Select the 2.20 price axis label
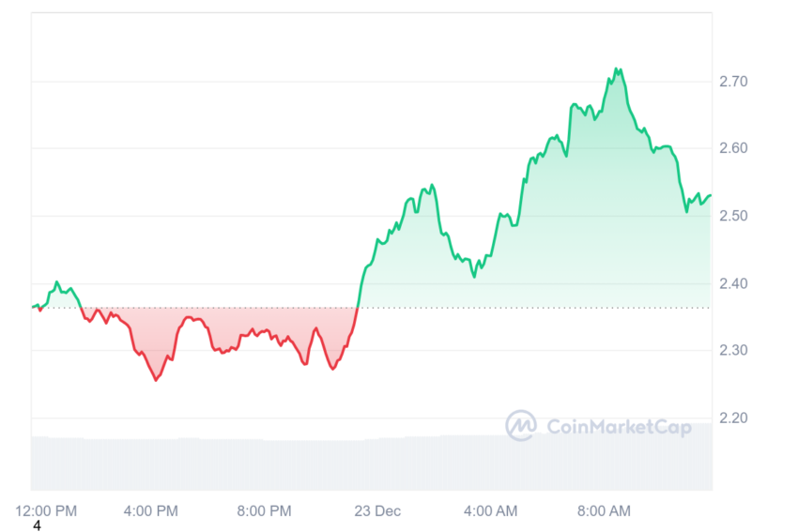The image size is (798, 532). tap(733, 418)
